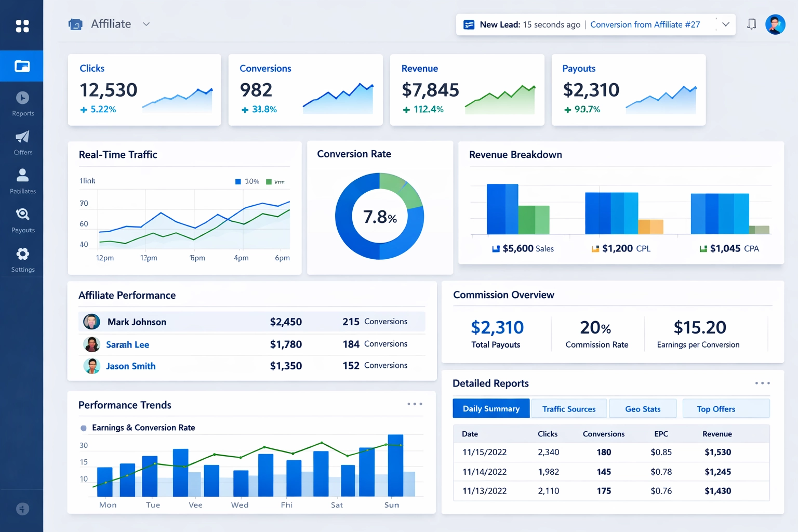Open the Affiliate workspace dropdown
The image size is (798, 532).
click(x=146, y=24)
